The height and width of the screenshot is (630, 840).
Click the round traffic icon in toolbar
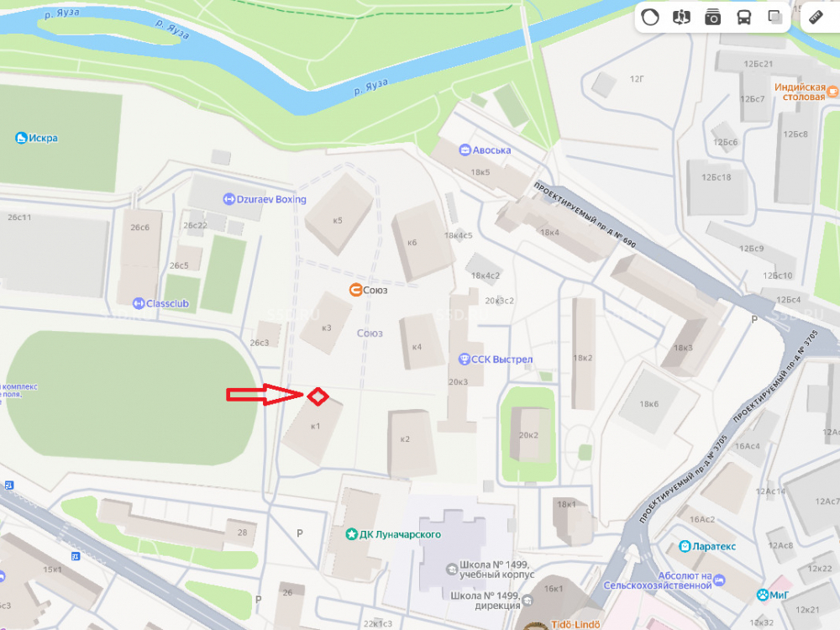(x=650, y=17)
